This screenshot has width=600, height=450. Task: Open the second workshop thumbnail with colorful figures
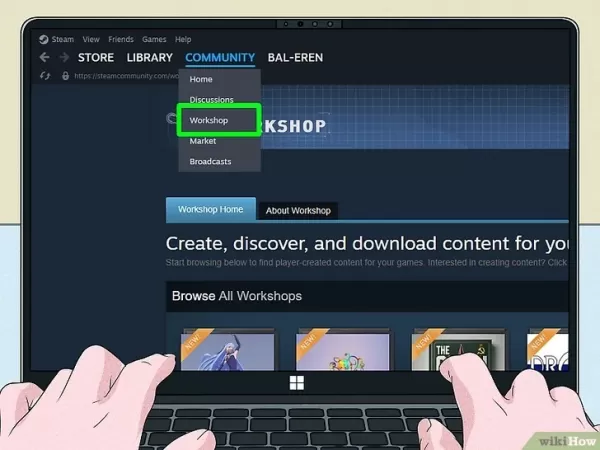coord(342,350)
